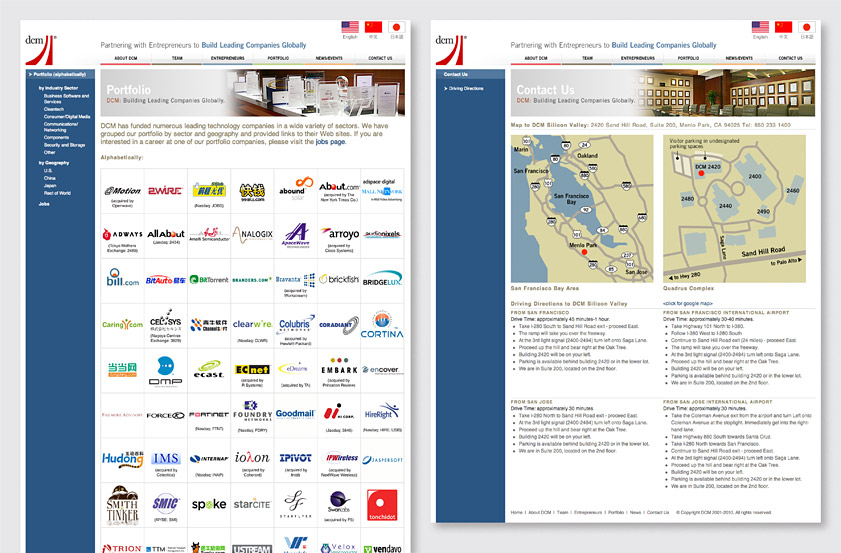Select Entrepreneurs tab on the Portfolio page

227,58
